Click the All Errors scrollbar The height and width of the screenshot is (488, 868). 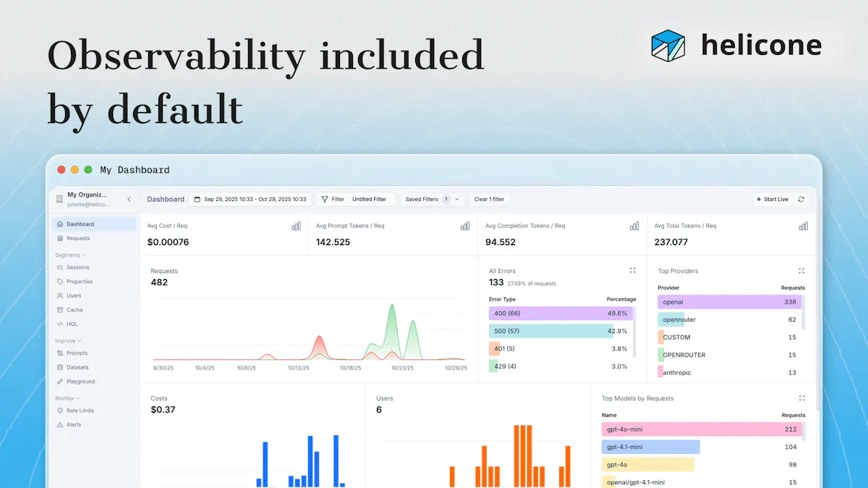click(x=635, y=331)
